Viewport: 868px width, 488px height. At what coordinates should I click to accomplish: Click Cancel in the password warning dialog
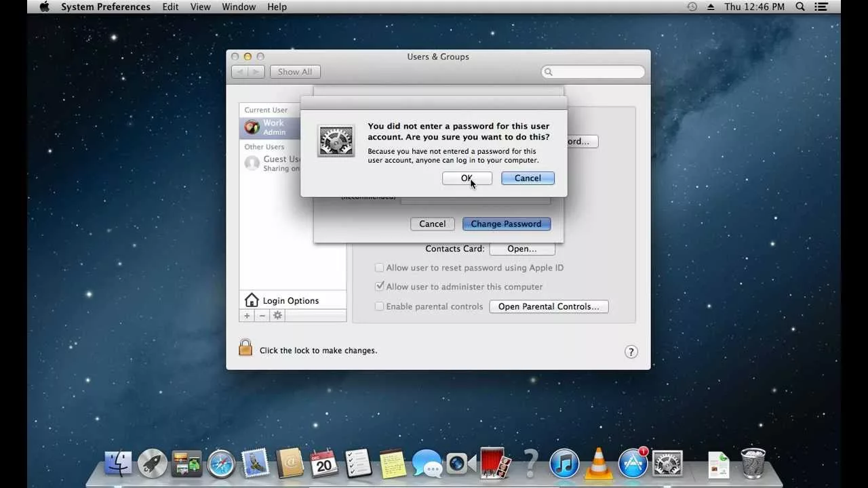(528, 178)
